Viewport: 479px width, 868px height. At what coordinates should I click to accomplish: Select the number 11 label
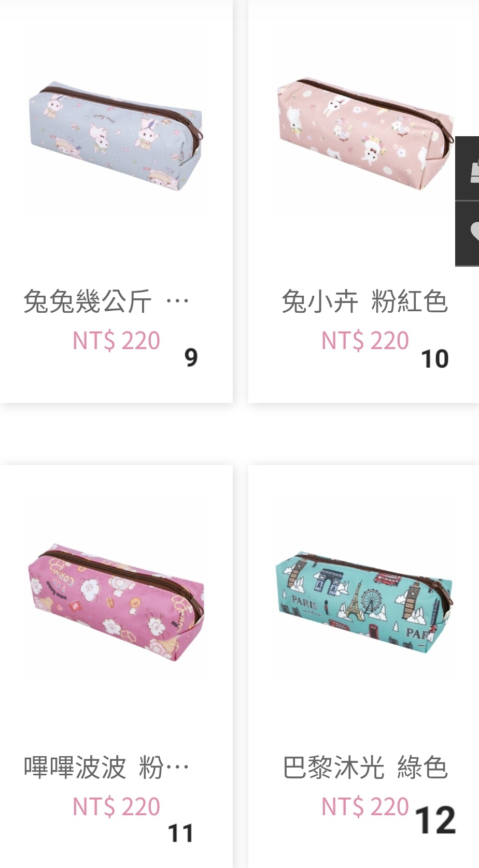180,833
